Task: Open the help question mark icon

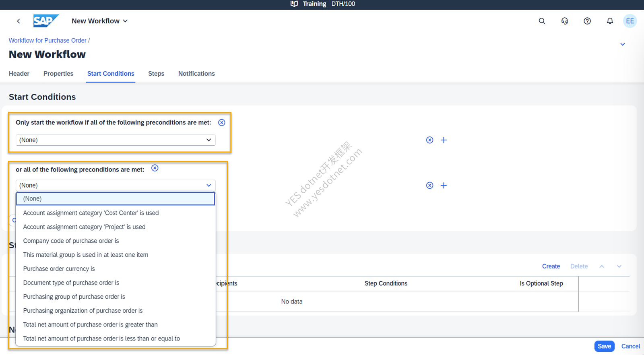Action: pyautogui.click(x=587, y=21)
